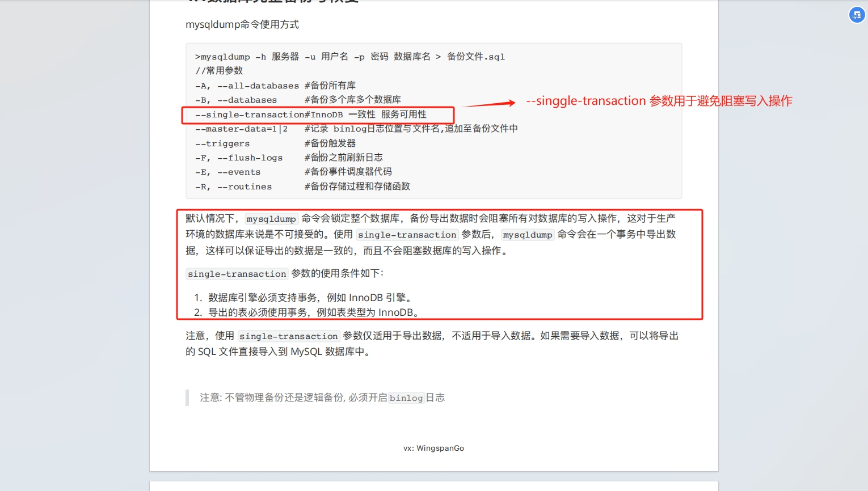The height and width of the screenshot is (491, 868).
Task: Click the '-A, --all-databases' code line
Action: point(275,86)
